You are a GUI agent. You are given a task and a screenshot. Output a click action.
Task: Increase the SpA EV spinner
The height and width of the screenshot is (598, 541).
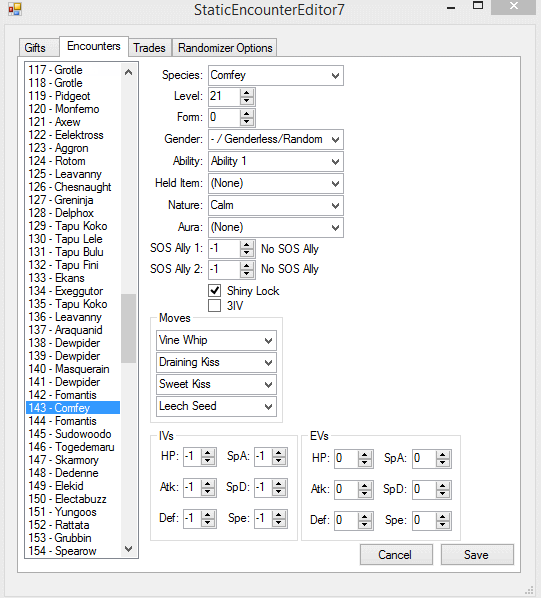click(443, 455)
